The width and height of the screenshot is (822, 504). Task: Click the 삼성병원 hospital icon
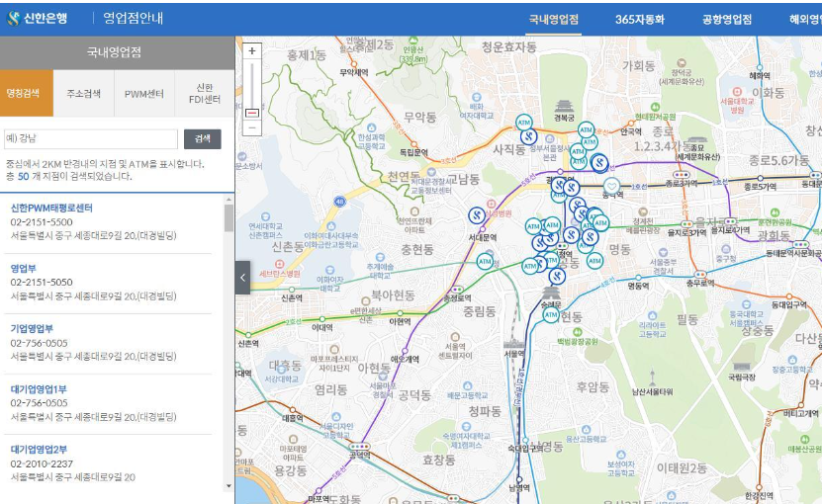(492, 204)
